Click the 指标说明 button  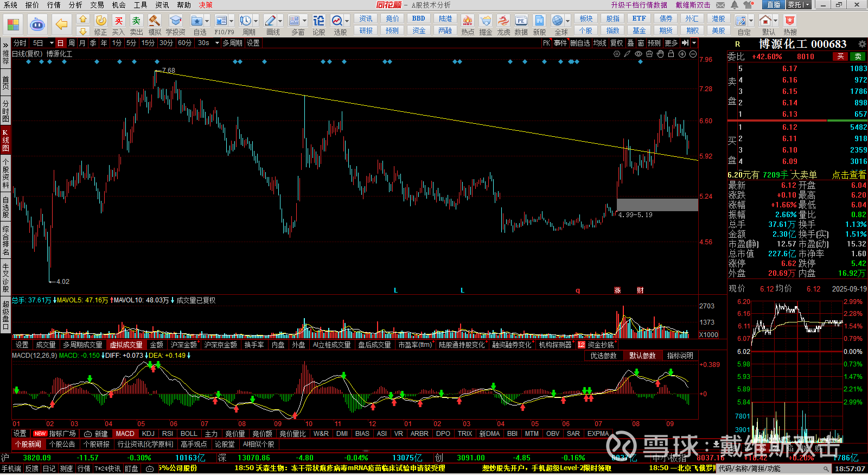(x=680, y=356)
